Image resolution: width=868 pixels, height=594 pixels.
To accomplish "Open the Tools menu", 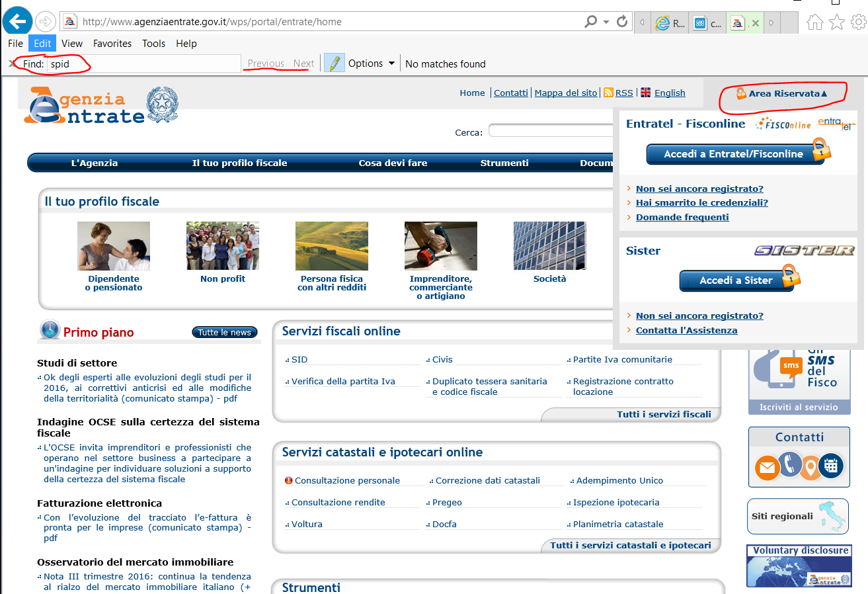I will (x=153, y=44).
